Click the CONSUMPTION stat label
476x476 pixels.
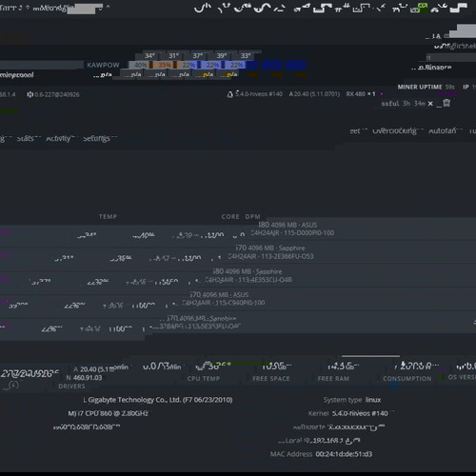coord(407,379)
